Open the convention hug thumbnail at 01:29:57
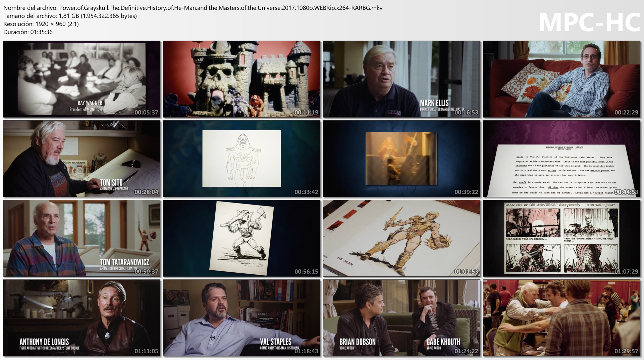Image resolution: width=644 pixels, height=360 pixels. tap(562, 318)
